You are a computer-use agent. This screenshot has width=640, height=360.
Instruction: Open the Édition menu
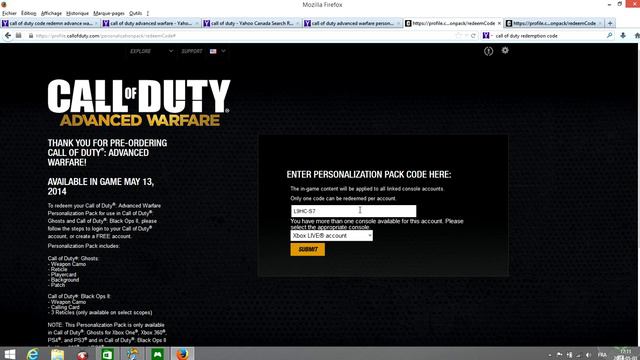point(29,13)
